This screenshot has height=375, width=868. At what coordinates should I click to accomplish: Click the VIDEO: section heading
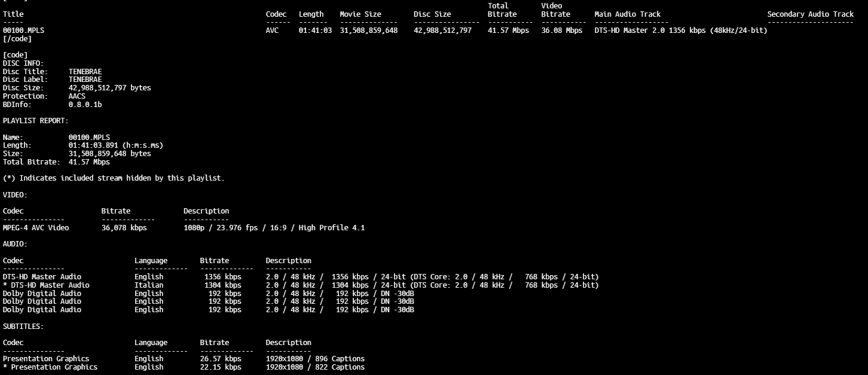pos(15,195)
